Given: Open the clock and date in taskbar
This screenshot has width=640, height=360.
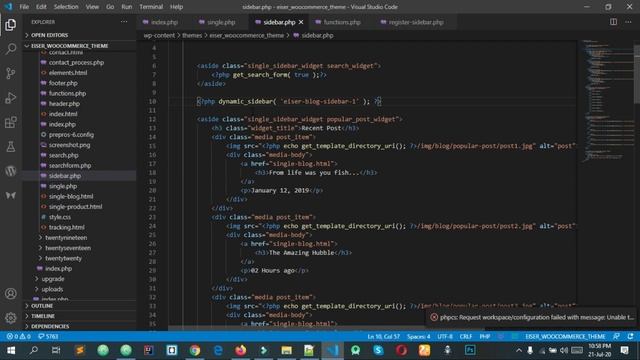Looking at the screenshot, I should click(599, 350).
